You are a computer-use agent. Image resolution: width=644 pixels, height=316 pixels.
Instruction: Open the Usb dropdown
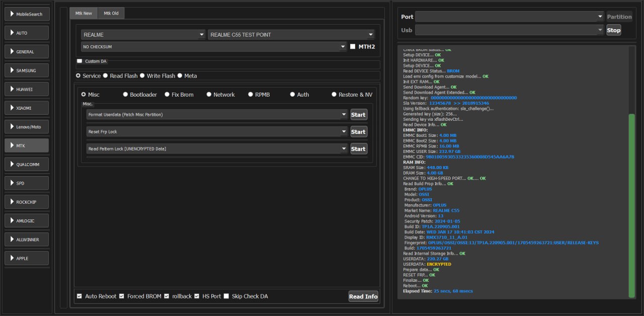pos(509,30)
